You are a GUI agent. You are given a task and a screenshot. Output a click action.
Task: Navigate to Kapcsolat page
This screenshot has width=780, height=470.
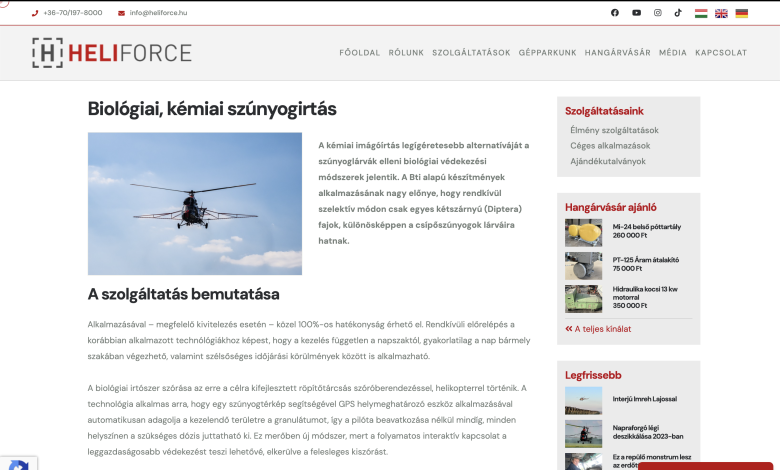point(721,53)
